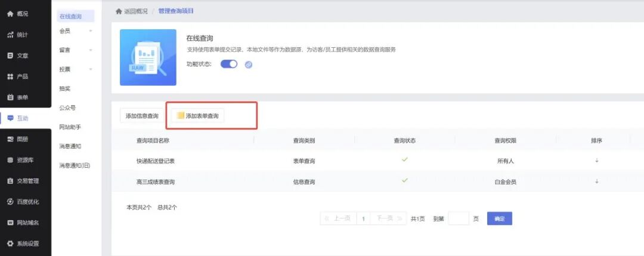Open the 抽奖 submenu item
Image resolution: width=644 pixels, height=256 pixels.
point(65,89)
